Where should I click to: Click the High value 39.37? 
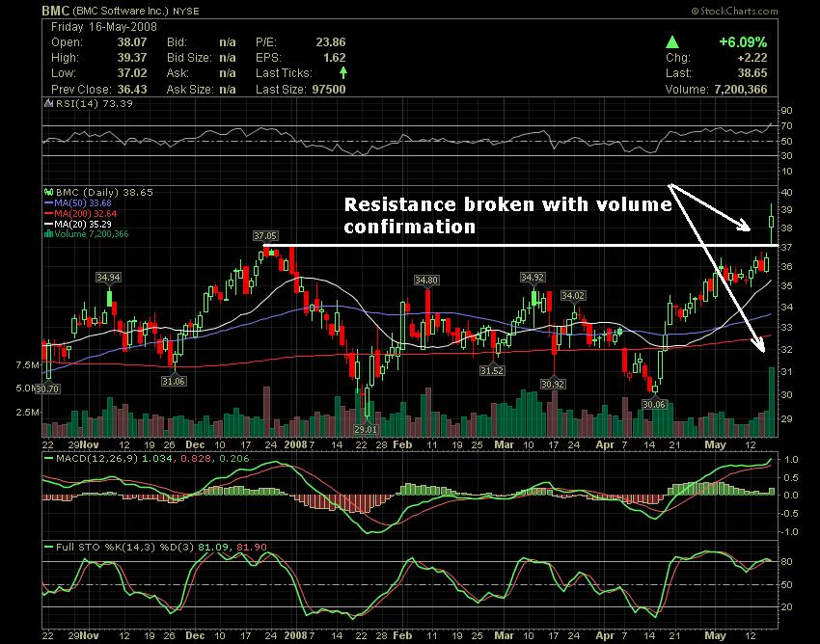click(132, 58)
